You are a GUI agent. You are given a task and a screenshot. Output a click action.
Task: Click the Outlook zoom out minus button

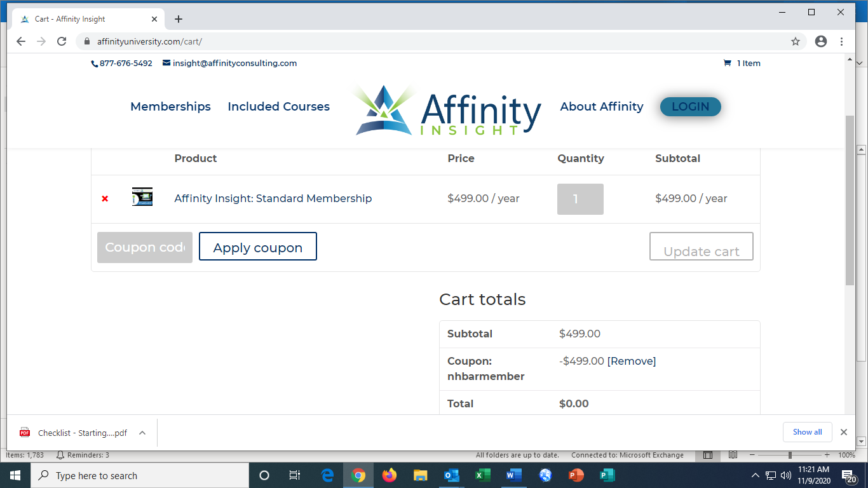click(x=752, y=455)
